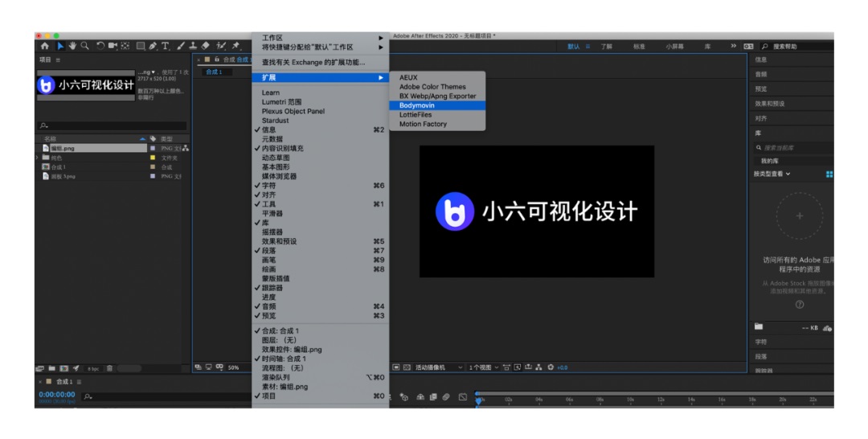Select the Rectangle shape tool
The width and height of the screenshot is (868, 439).
point(141,46)
